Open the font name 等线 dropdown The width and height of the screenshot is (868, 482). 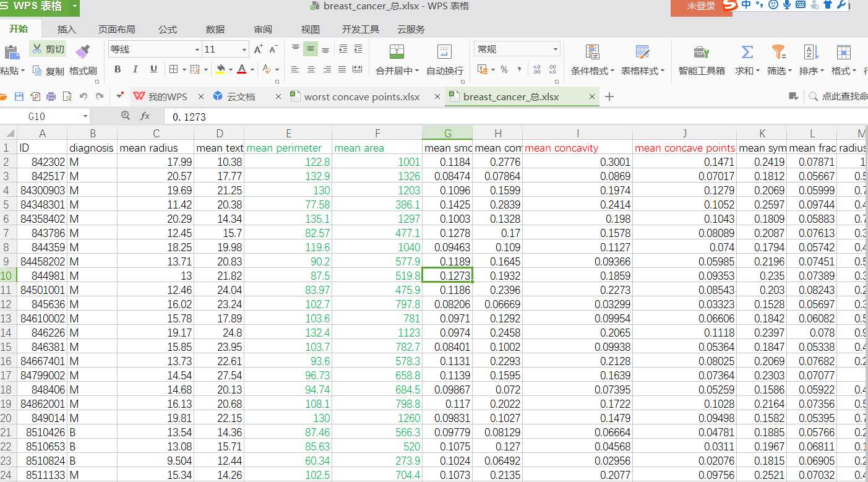point(197,49)
